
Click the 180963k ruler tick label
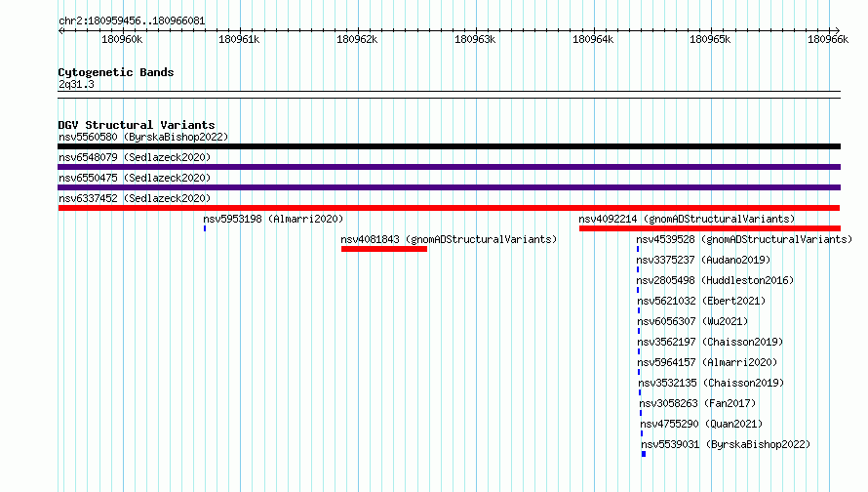[x=475, y=39]
